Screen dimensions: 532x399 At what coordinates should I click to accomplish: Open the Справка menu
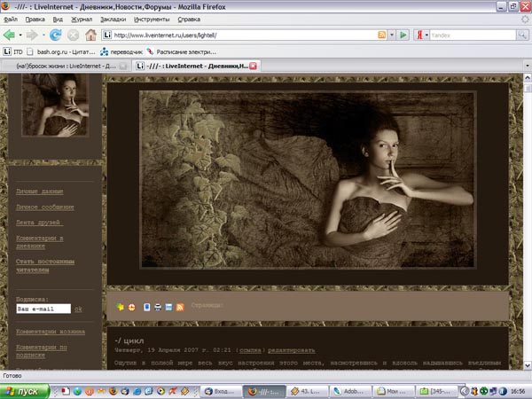click(189, 20)
